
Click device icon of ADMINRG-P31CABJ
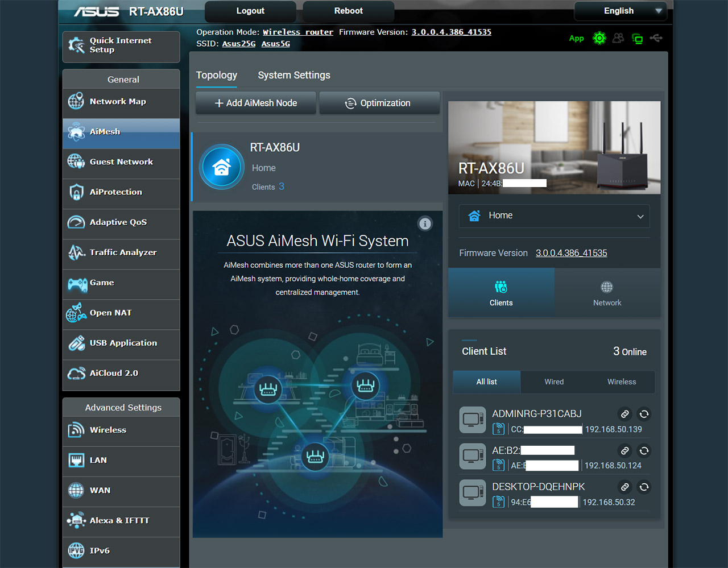pyautogui.click(x=473, y=420)
